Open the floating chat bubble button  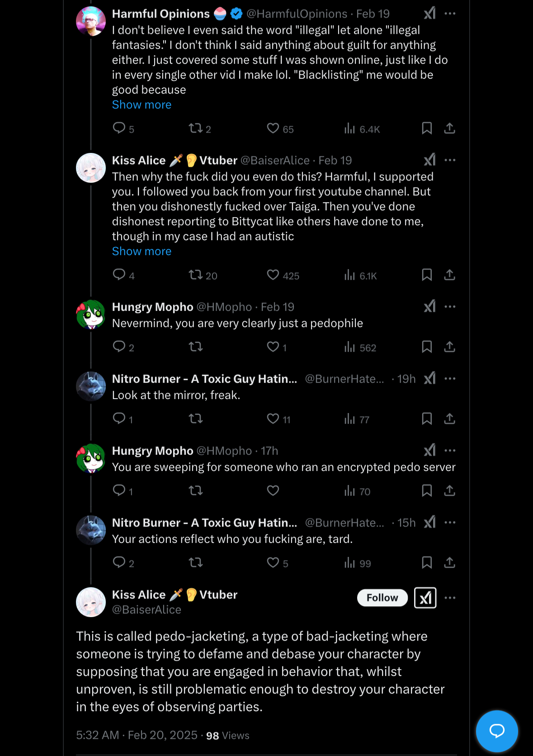pyautogui.click(x=497, y=731)
